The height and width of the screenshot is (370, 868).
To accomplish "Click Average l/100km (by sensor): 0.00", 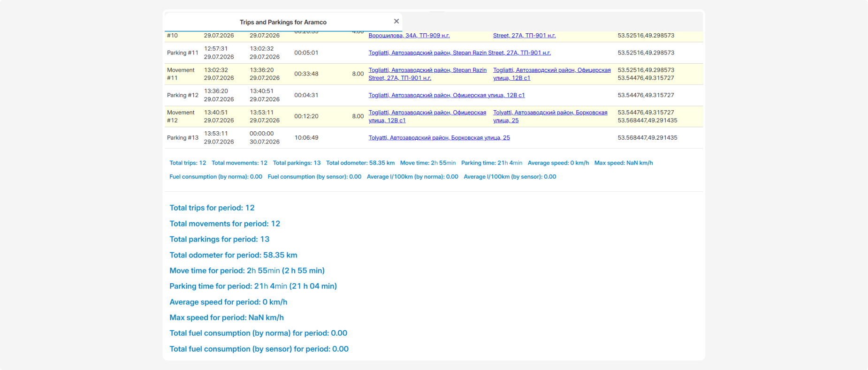I will coord(510,177).
